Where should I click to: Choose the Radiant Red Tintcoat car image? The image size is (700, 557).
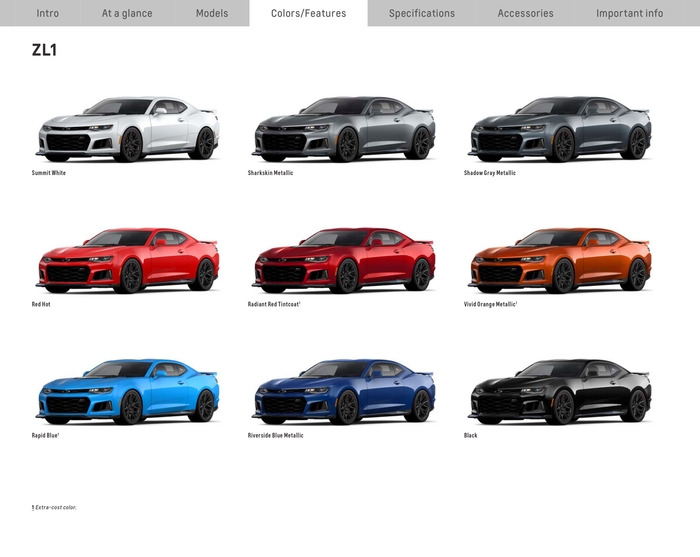point(343,260)
